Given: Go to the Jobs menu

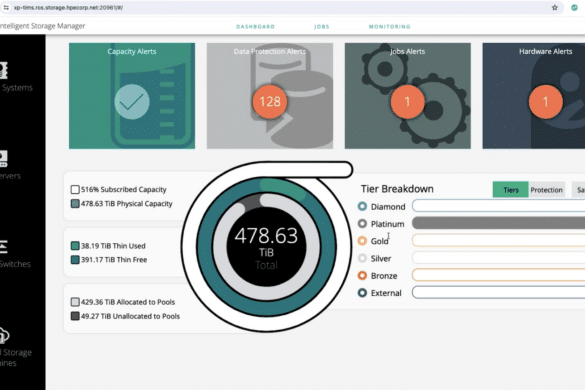Looking at the screenshot, I should (322, 27).
